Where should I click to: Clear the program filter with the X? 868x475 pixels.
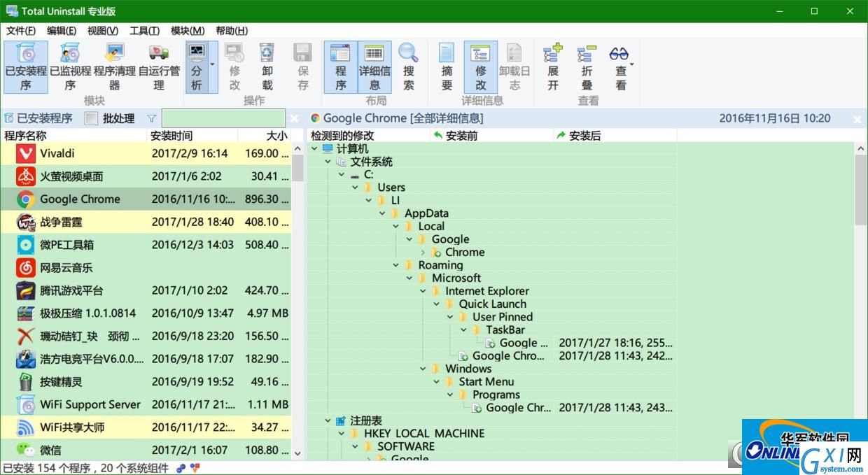295,119
